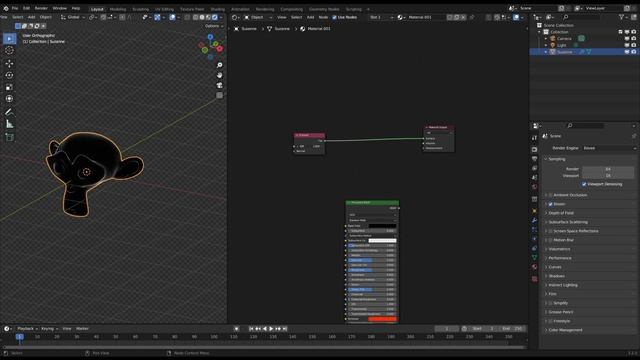Toggle the Use Nodes checkbox
This screenshot has width=640, height=360.
(334, 17)
